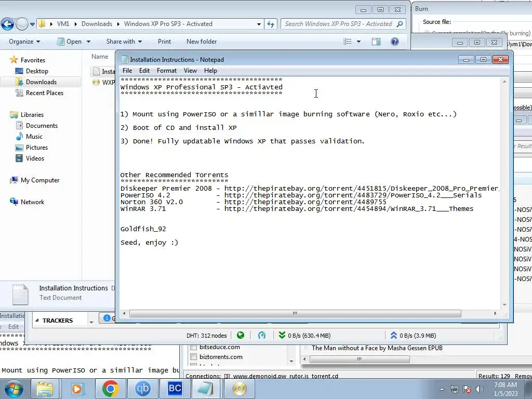Open Notepad File menu
This screenshot has height=399, width=532.
click(127, 71)
